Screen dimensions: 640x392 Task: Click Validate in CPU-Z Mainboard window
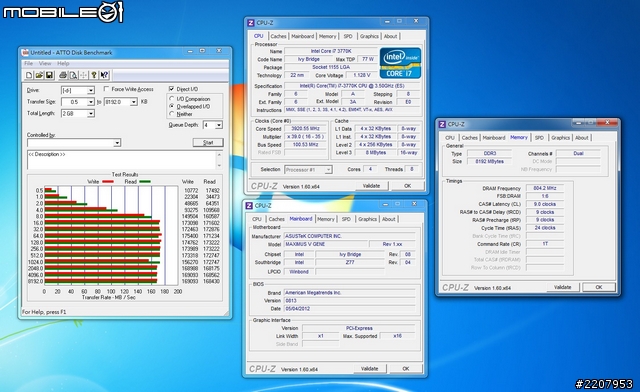click(x=369, y=368)
